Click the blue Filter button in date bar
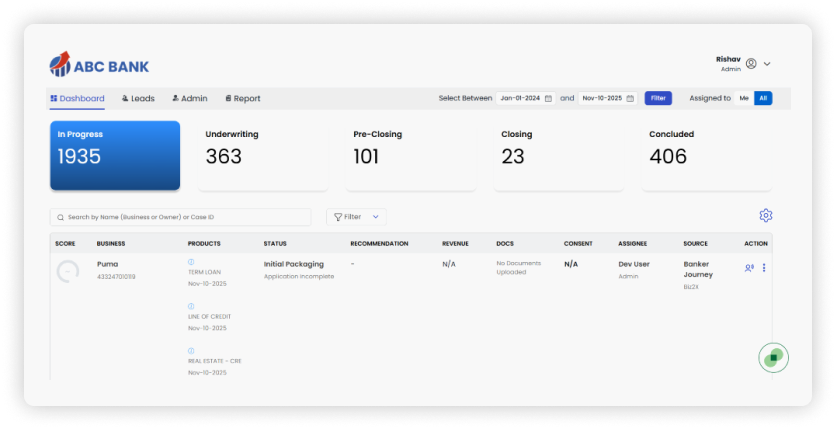Viewport: 836px width, 430px height. coord(657,98)
